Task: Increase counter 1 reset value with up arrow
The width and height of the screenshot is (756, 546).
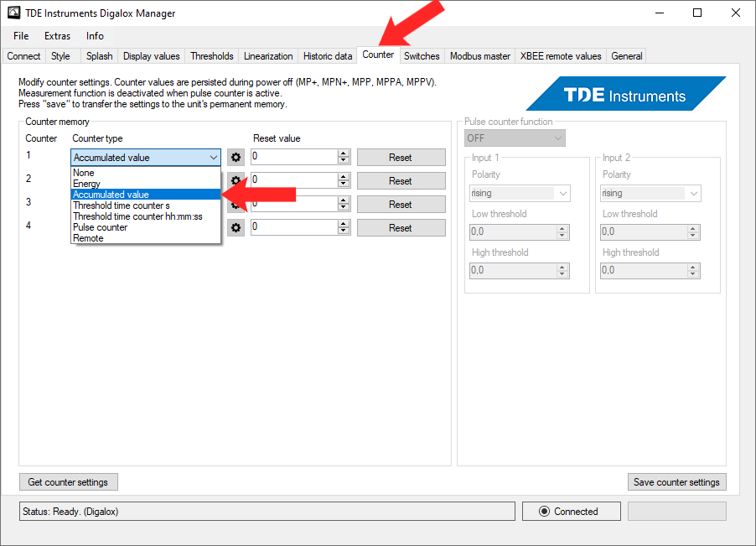Action: [344, 153]
